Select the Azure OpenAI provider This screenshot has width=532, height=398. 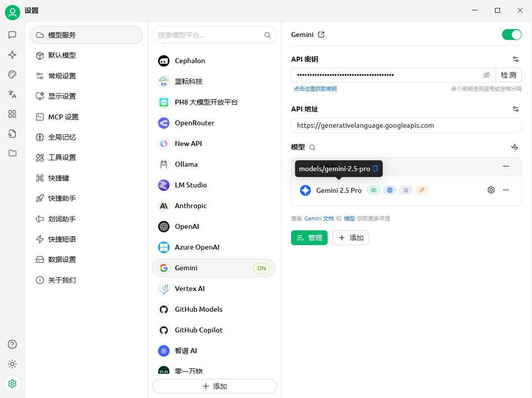click(214, 247)
